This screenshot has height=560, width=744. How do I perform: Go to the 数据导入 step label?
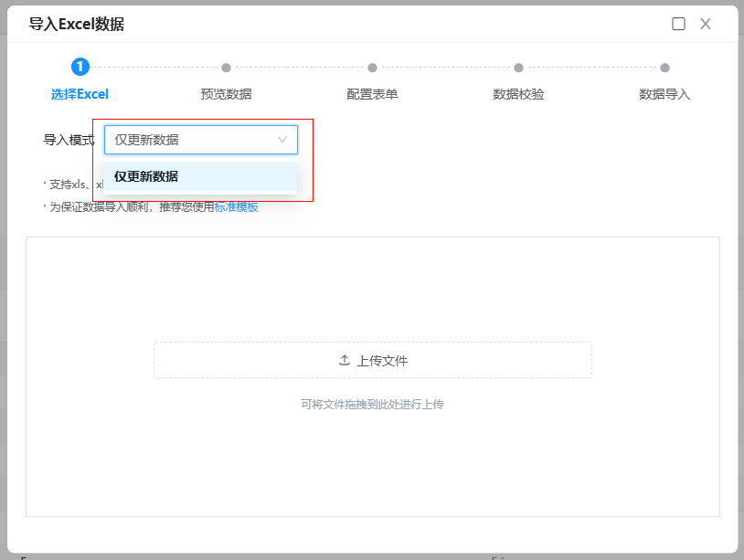664,94
